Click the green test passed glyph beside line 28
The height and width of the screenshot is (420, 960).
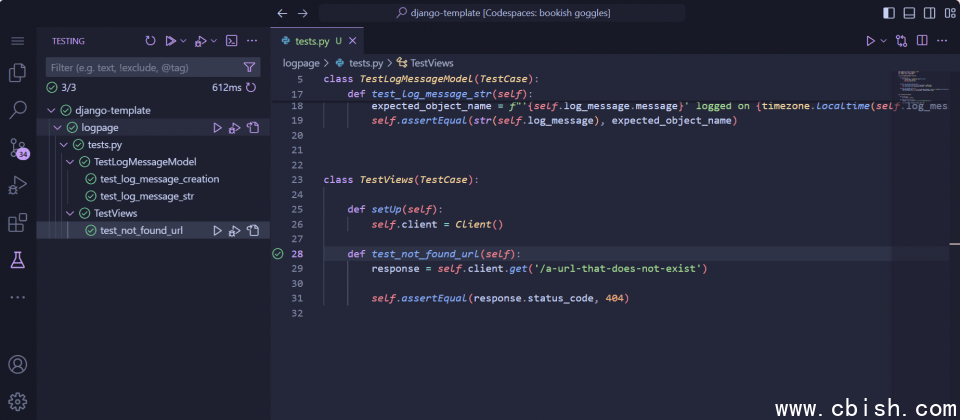point(278,254)
